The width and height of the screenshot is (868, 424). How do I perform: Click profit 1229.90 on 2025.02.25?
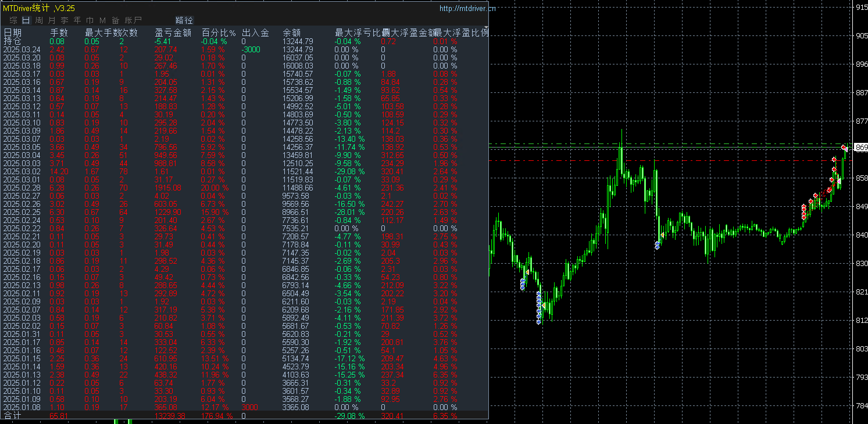coord(168,212)
